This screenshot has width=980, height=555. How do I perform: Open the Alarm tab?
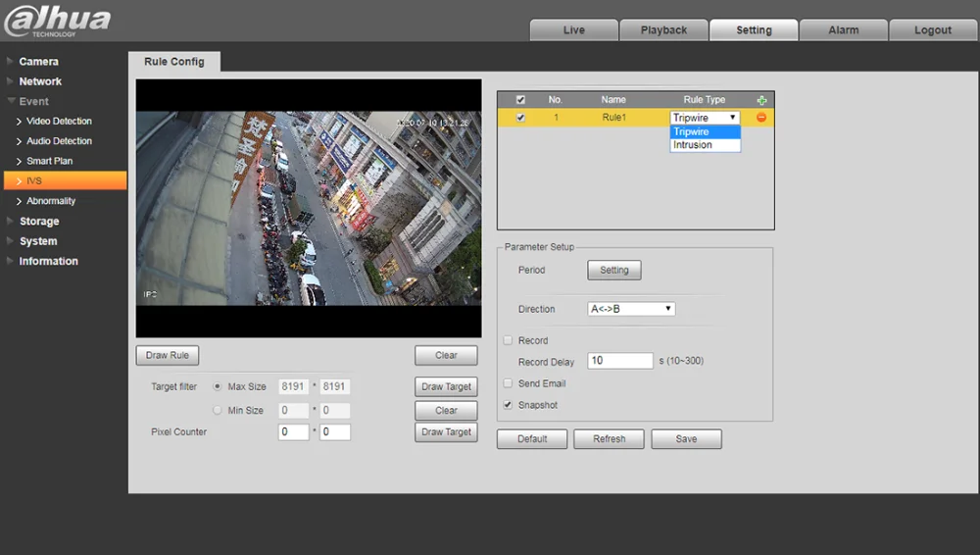coord(843,30)
